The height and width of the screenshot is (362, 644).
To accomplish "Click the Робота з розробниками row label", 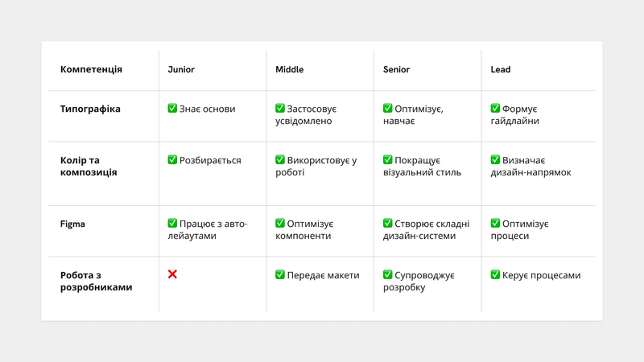I will (96, 281).
